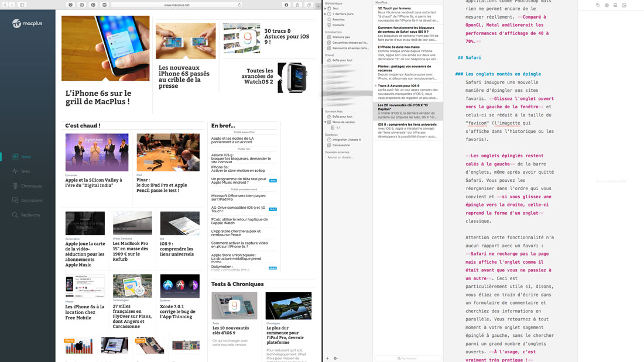Add a new group with Ulysses plus button

[x=327, y=358]
